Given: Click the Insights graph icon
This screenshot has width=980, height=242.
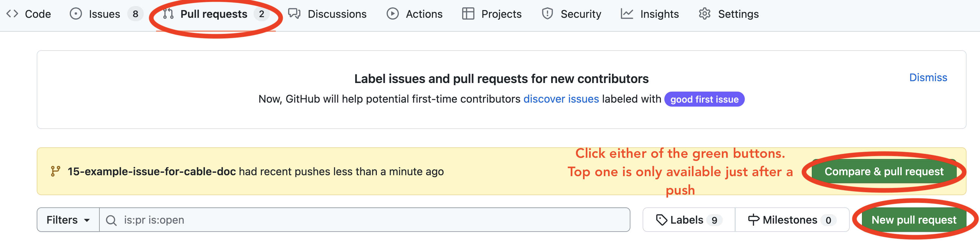Looking at the screenshot, I should click(627, 14).
